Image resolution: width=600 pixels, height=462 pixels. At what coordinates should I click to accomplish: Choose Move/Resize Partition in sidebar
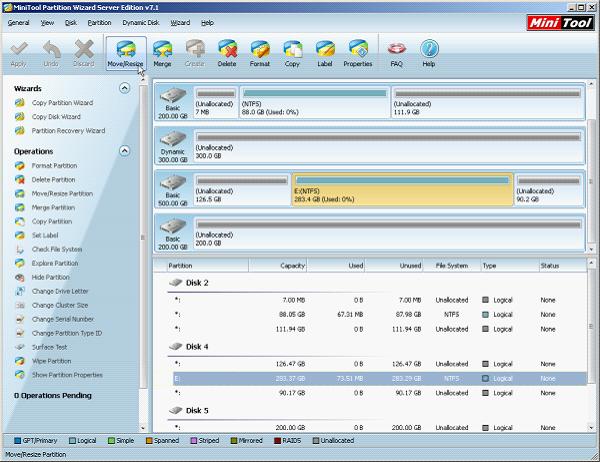pos(62,193)
